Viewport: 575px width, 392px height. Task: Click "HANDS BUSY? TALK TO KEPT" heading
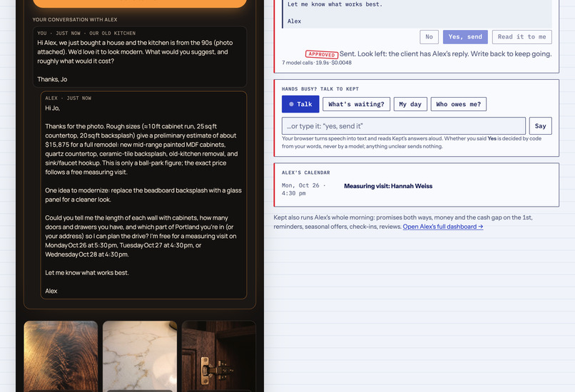tap(320, 89)
